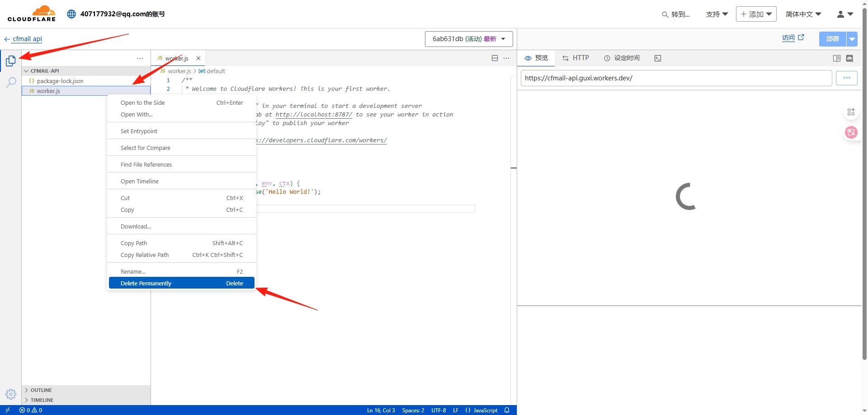Screen dimensions: 868x415
Task: Choose Delete Permanently from context menu
Action: [181, 283]
